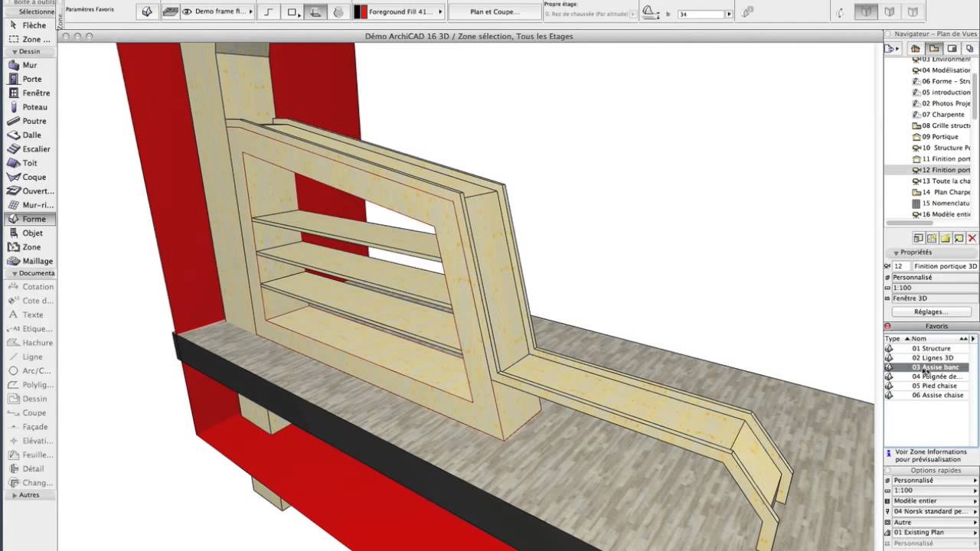Select the Ouverture skylight tool

29,191
